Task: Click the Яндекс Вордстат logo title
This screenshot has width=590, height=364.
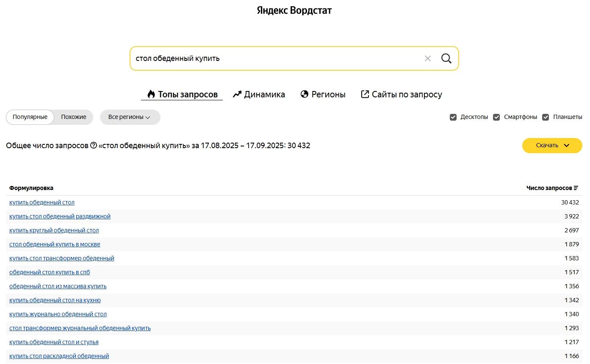Action: (x=294, y=11)
